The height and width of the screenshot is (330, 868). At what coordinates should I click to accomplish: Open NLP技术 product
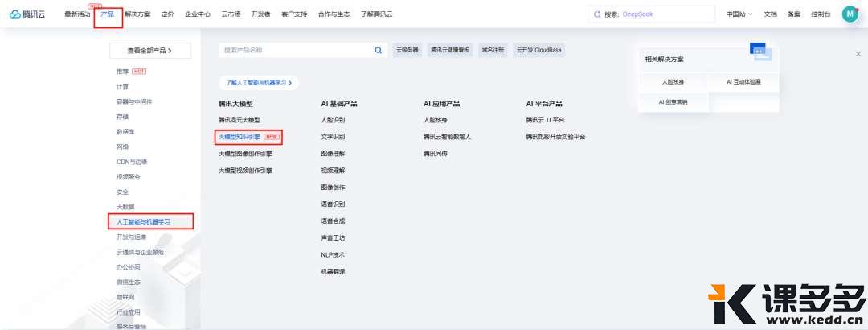[333, 255]
